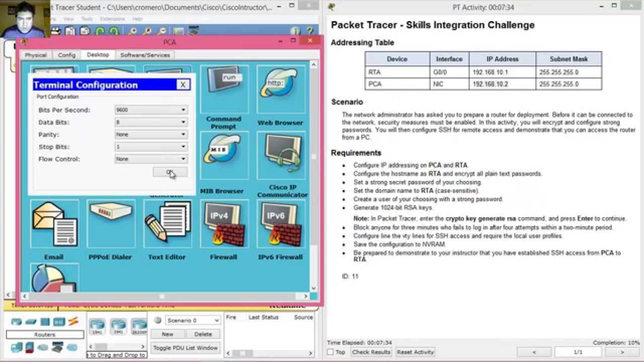Open the custom devices dialog icon
Screen dimensions: 644x362
click(x=194, y=31)
